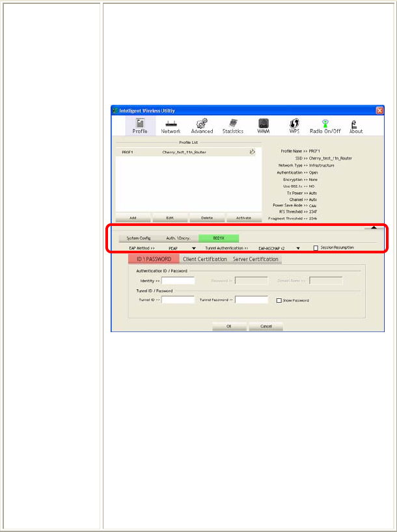Click the RTS Threshold >> 2347 text
397x532 pixels.
298,212
